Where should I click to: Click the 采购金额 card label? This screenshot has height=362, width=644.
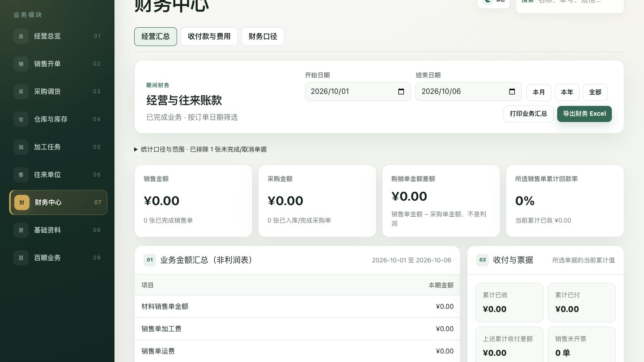point(280,179)
